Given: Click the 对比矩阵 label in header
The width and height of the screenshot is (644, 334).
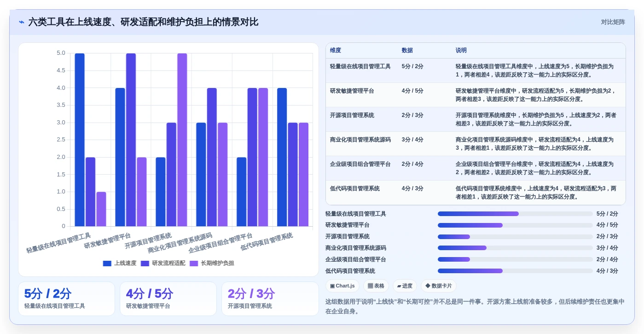Looking at the screenshot, I should 613,22.
